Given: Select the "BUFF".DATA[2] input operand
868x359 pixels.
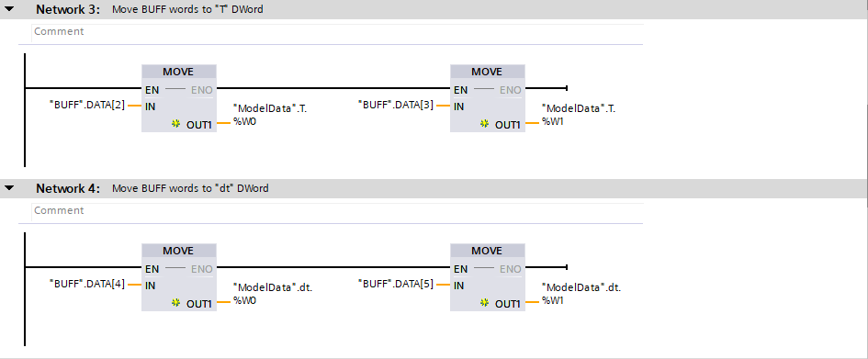Looking at the screenshot, I should click(87, 105).
